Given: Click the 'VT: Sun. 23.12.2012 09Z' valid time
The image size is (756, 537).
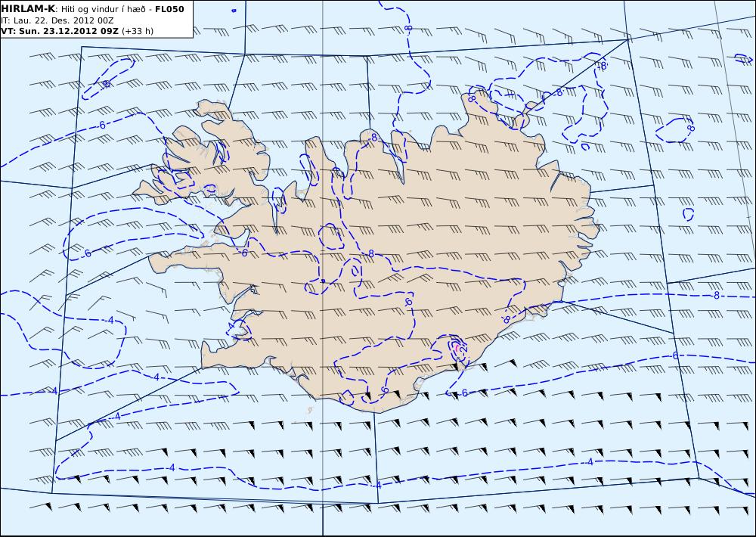Looking at the screenshot, I should (60, 31).
